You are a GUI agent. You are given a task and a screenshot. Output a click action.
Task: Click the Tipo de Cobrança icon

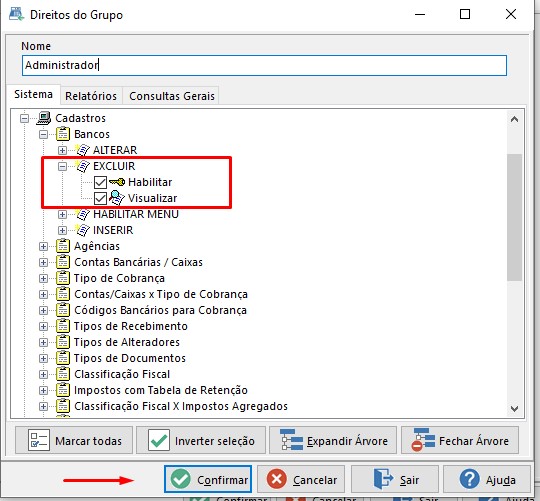point(63,278)
